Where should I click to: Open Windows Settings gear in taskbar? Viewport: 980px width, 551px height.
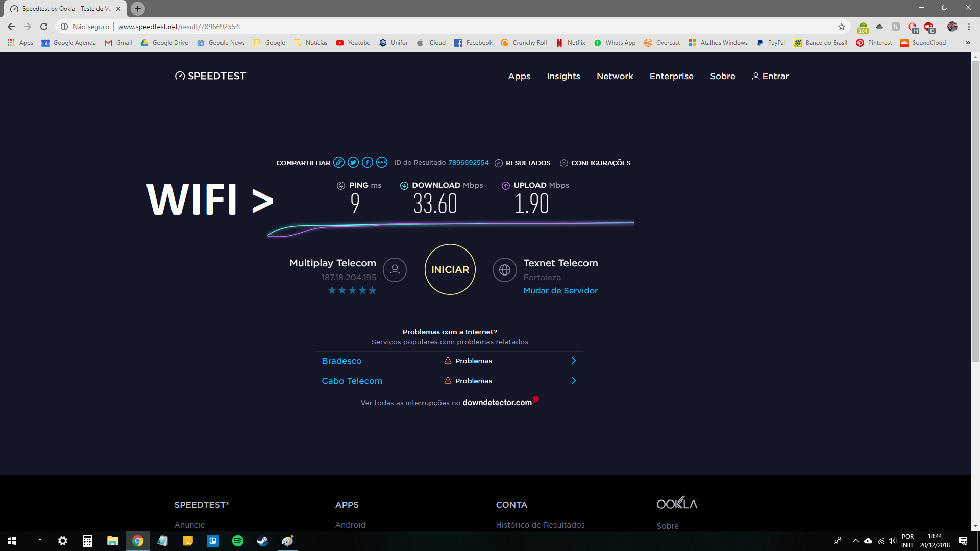coord(63,541)
